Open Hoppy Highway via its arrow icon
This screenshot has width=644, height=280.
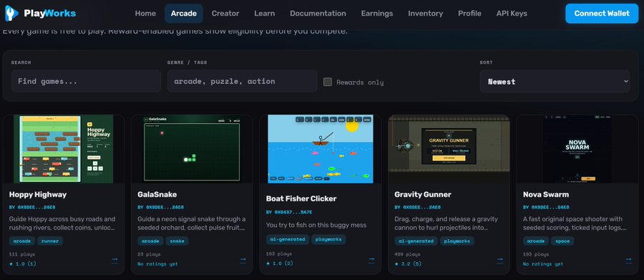tap(114, 260)
